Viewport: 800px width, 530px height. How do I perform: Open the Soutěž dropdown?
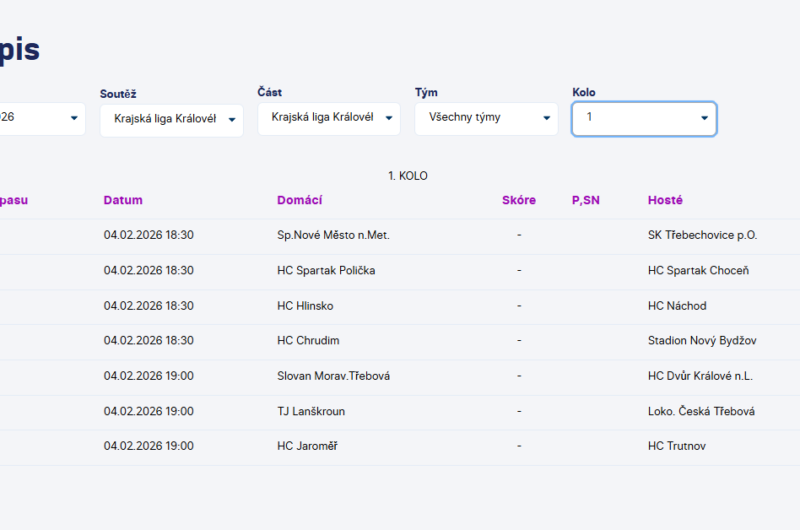[171, 120]
